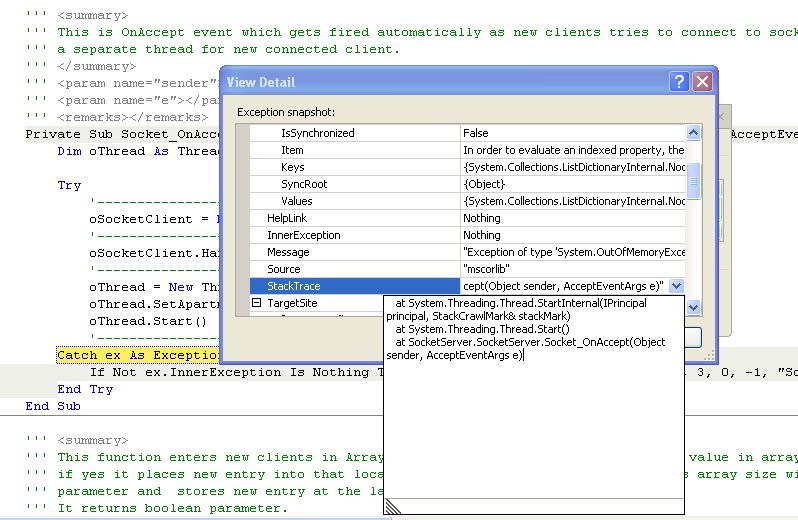Screen dimensions: 798x520
Task: Click the End Try code line
Action: (x=85, y=389)
